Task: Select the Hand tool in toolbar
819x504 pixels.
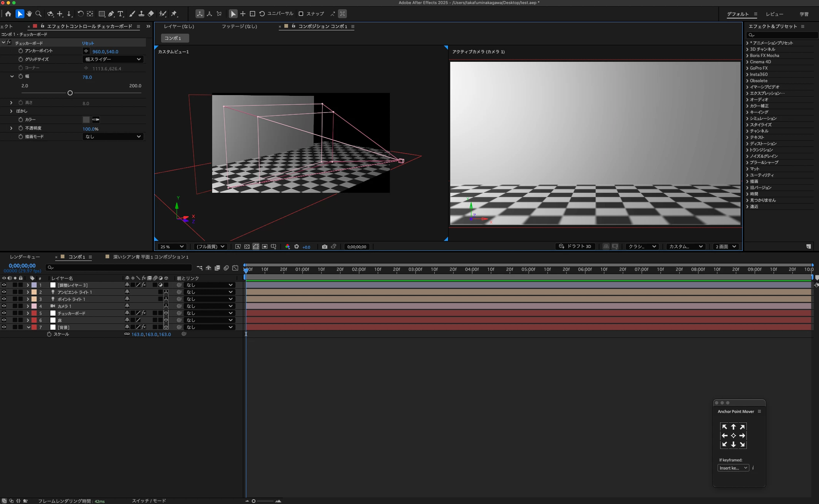Action: tap(29, 14)
